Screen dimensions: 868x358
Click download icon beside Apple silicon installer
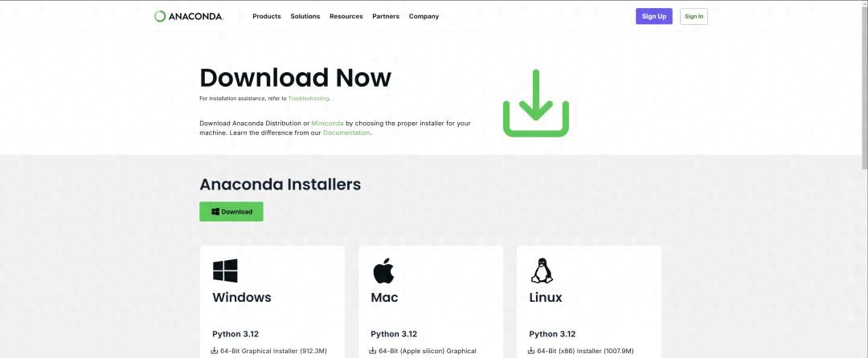[x=373, y=350]
